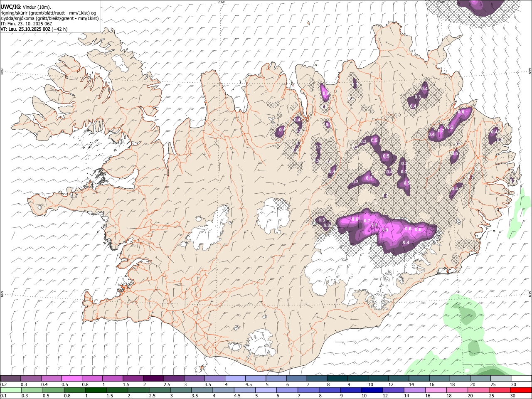Click the '2.5' label under bottom legend row

[152, 396]
